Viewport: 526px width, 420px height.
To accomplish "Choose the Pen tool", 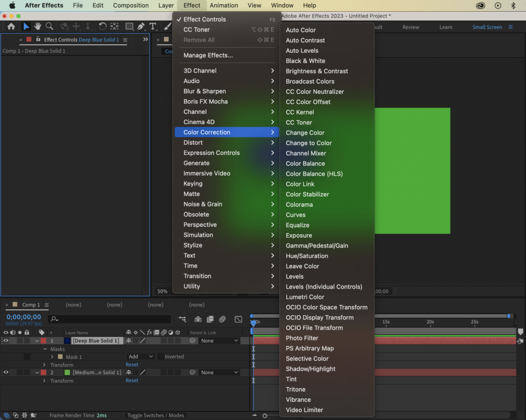I will tap(142, 26).
